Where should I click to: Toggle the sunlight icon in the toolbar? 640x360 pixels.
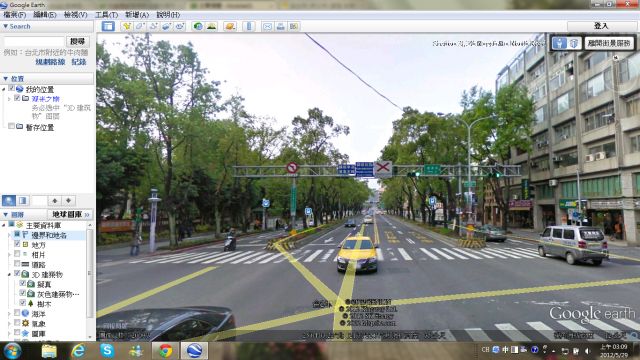pos(211,26)
